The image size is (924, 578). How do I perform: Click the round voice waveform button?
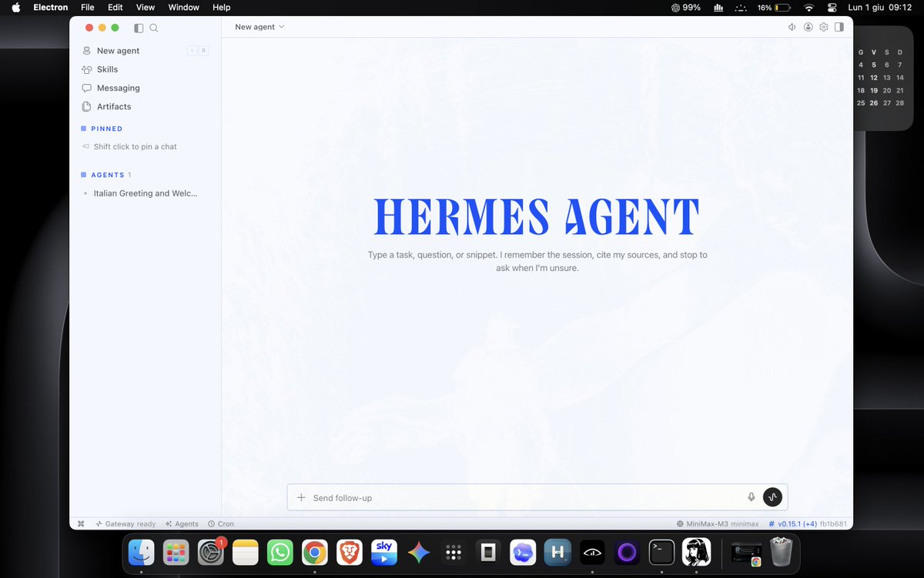click(x=772, y=497)
